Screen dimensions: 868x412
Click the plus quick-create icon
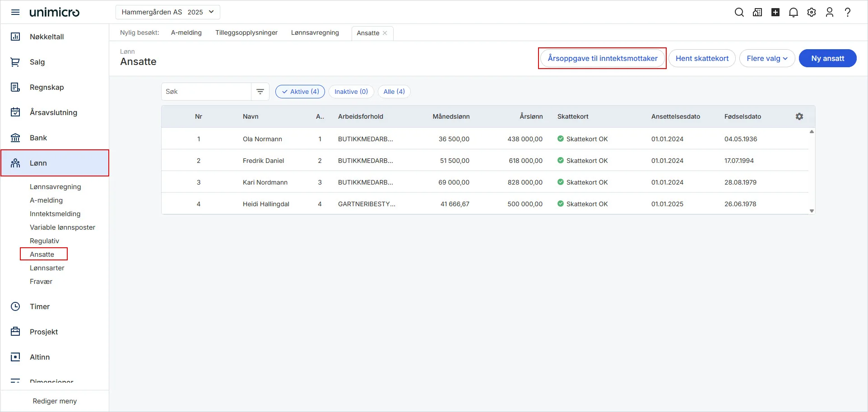pyautogui.click(x=775, y=12)
